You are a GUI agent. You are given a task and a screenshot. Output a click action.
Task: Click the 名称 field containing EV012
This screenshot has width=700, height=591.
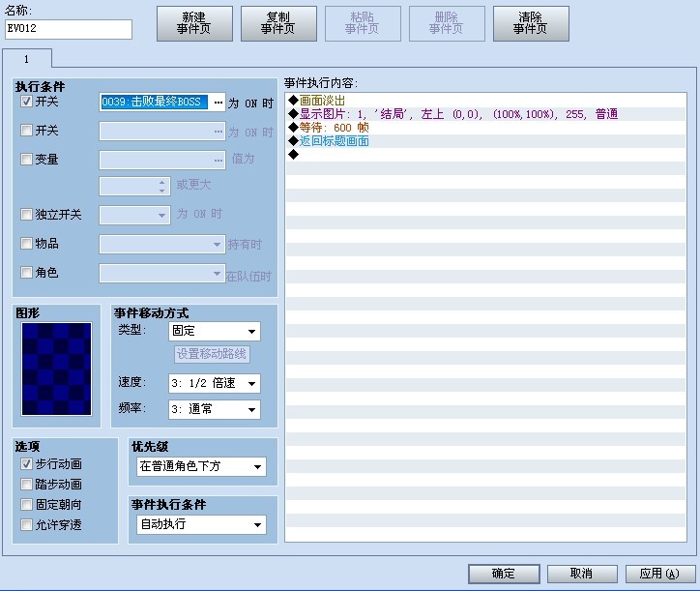point(69,29)
